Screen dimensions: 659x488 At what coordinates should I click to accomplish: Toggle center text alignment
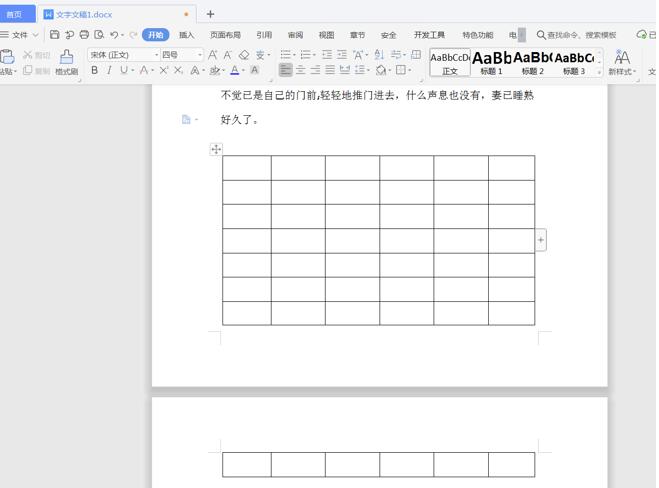coord(301,70)
